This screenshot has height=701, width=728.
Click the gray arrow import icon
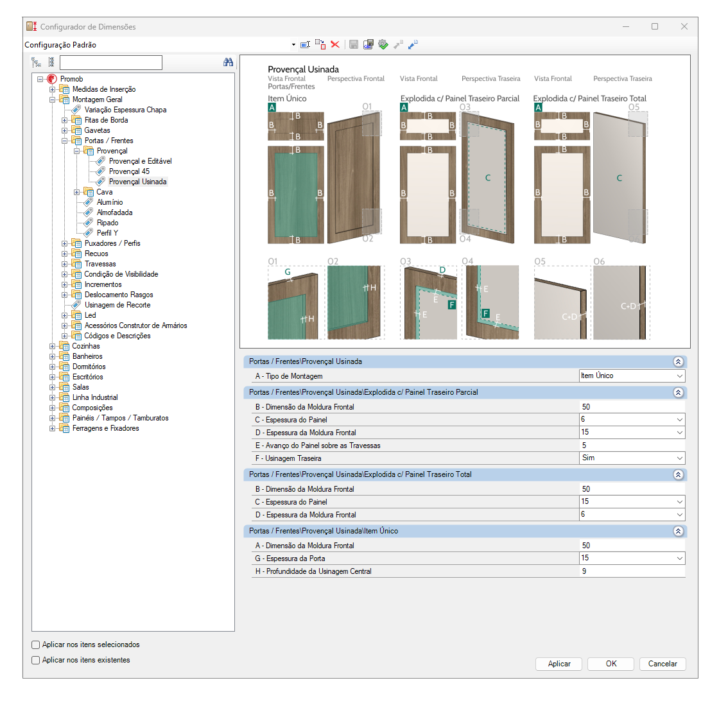click(398, 44)
